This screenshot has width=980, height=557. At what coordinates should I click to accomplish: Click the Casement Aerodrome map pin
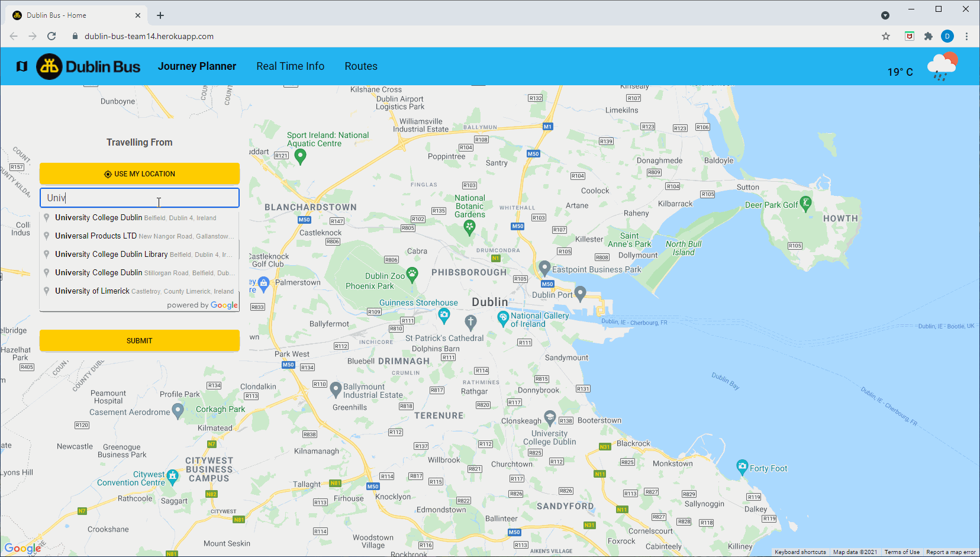tap(178, 411)
